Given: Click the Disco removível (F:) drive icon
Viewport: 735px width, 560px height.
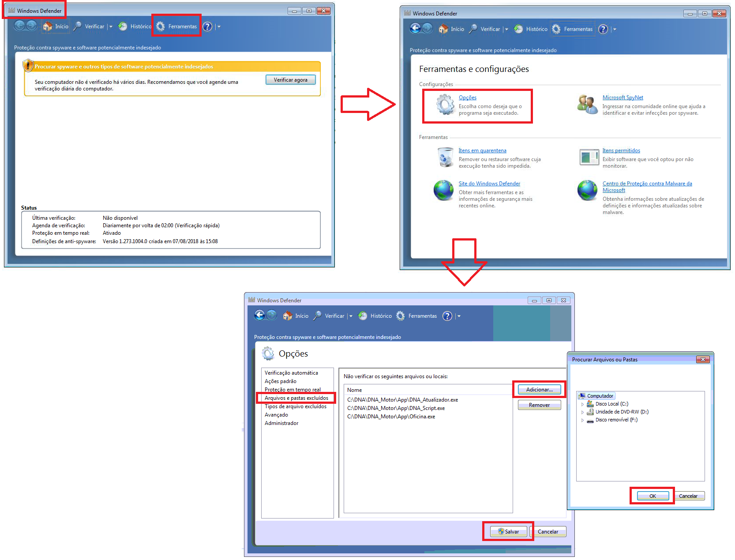Looking at the screenshot, I should pyautogui.click(x=590, y=420).
